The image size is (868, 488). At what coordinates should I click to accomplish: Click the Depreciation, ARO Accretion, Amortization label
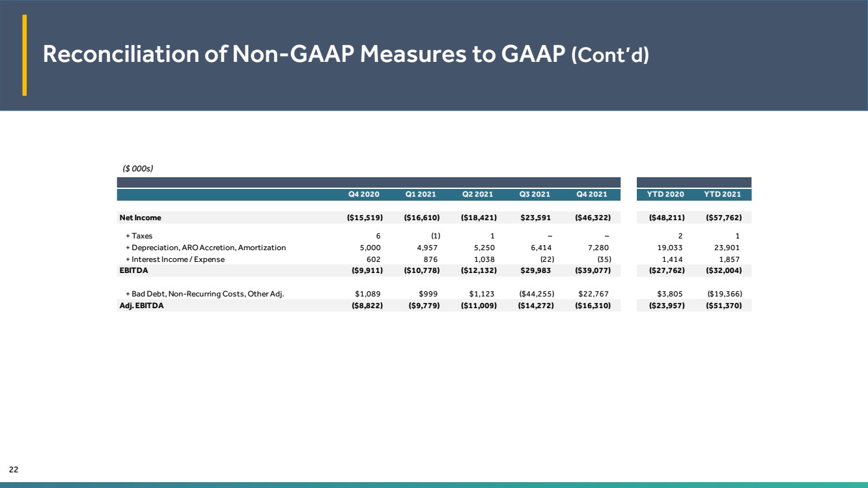[x=205, y=248]
